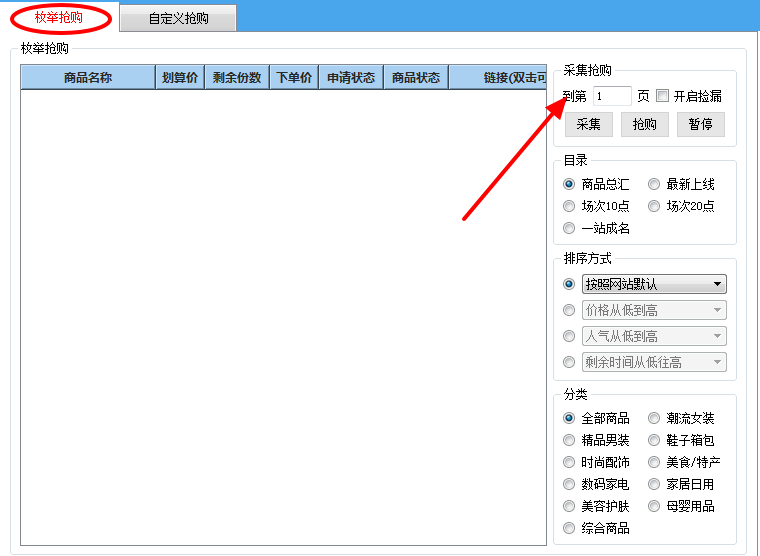
Task: Click the 商品名称 column header
Action: (88, 77)
